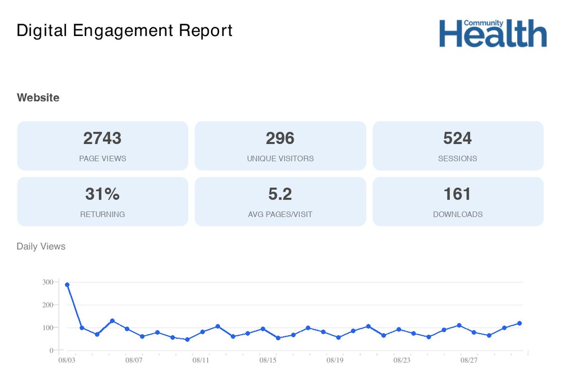Viewport: 569px width, 392px height.
Task: Select the 31% Returning card
Action: [102, 201]
